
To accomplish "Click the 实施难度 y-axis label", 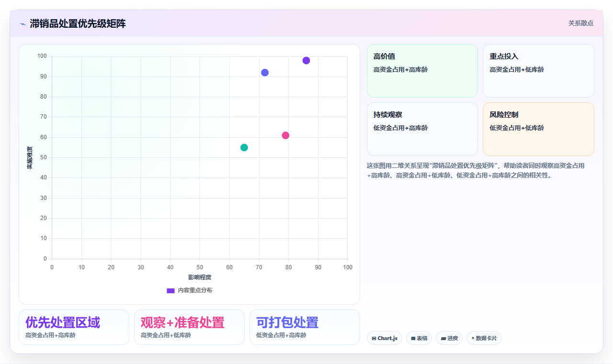I will click(x=30, y=158).
